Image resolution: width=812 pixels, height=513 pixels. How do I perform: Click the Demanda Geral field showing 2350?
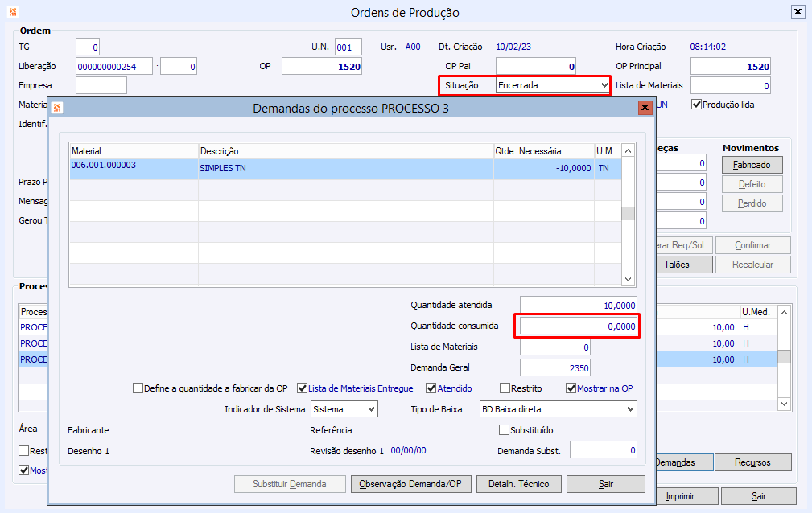pyautogui.click(x=555, y=367)
